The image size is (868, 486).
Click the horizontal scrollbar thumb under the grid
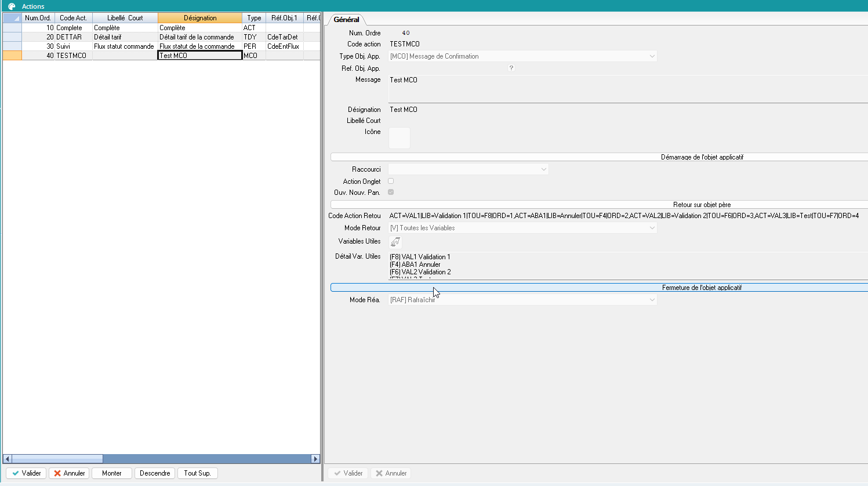coord(57,459)
